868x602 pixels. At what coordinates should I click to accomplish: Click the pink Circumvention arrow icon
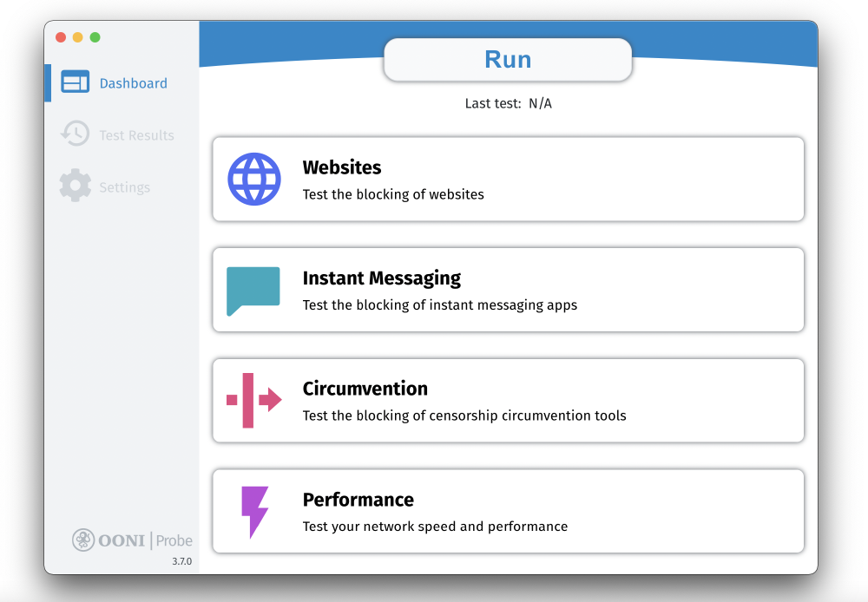point(253,400)
